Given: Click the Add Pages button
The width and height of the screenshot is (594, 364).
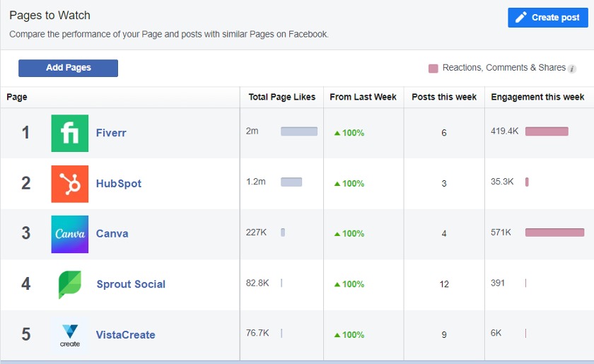Looking at the screenshot, I should point(68,68).
